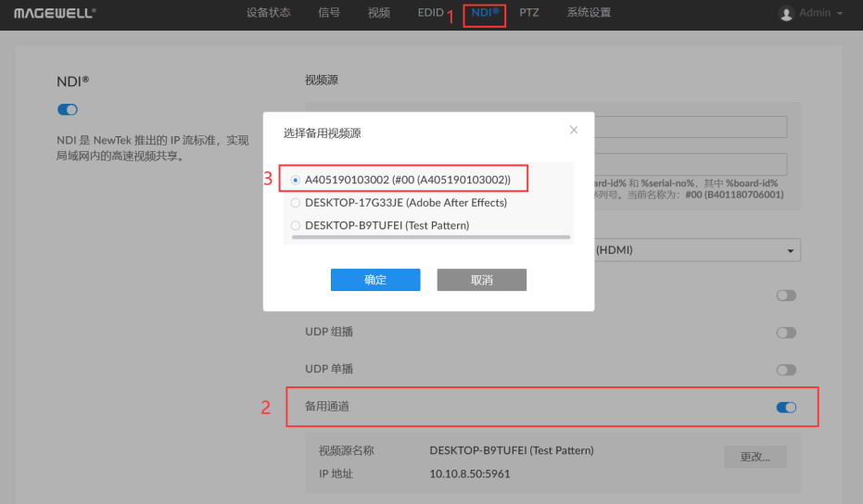
Task: Toggle the main NDI enable switch
Action: (68, 109)
